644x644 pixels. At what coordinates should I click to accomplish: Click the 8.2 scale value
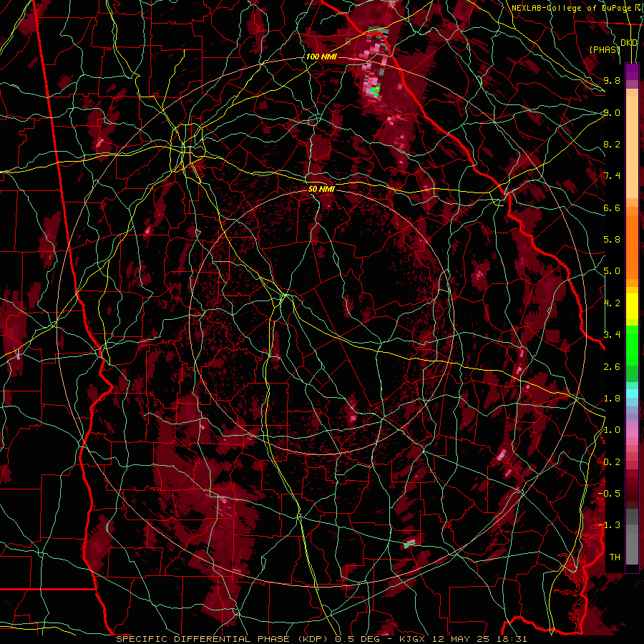[612, 144]
